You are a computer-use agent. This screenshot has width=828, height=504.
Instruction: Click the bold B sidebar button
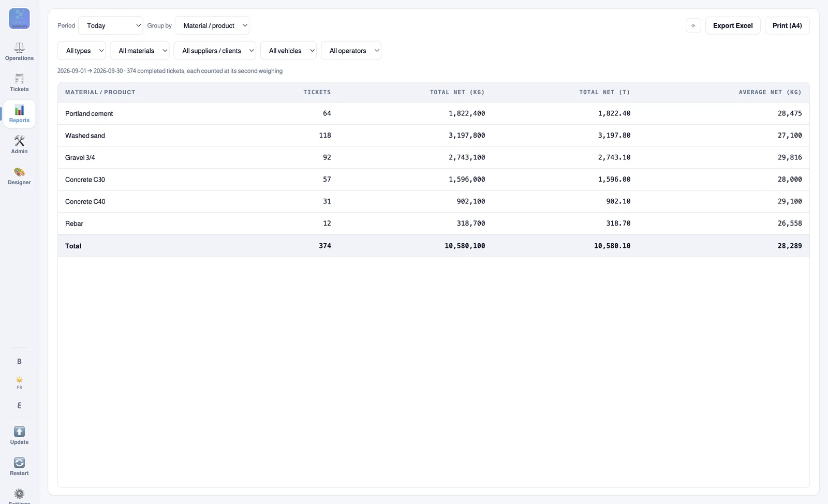click(19, 362)
